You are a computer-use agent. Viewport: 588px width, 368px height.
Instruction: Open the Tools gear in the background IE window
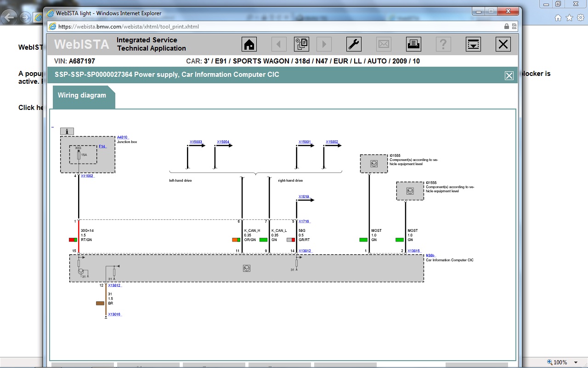click(580, 18)
